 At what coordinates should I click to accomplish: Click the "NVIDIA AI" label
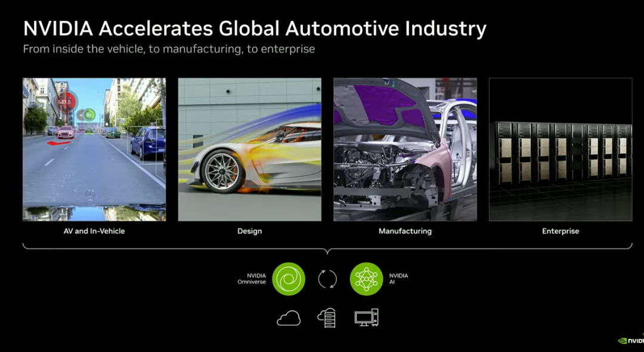tap(398, 279)
